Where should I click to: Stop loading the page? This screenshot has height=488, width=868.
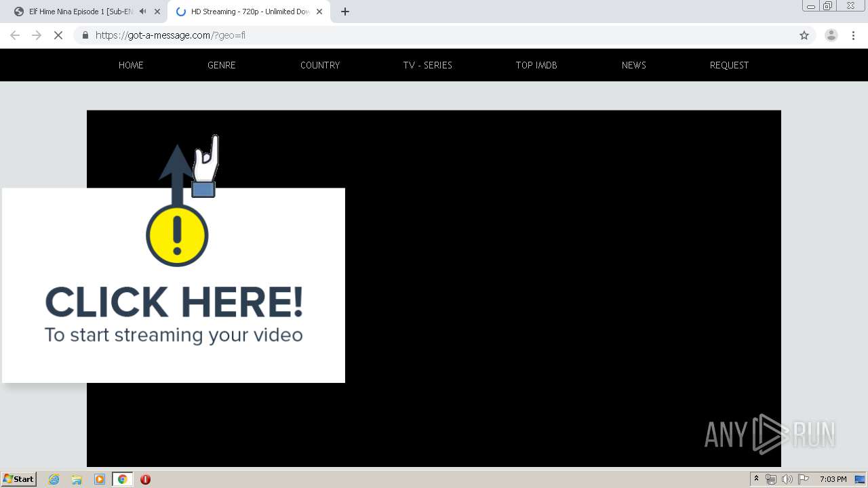[58, 35]
